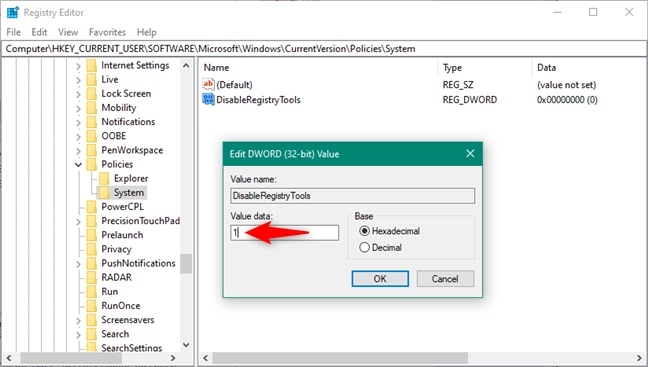Click the 0x00000000 (0) data cell
Screen dimensions: 648x367
click(567, 100)
